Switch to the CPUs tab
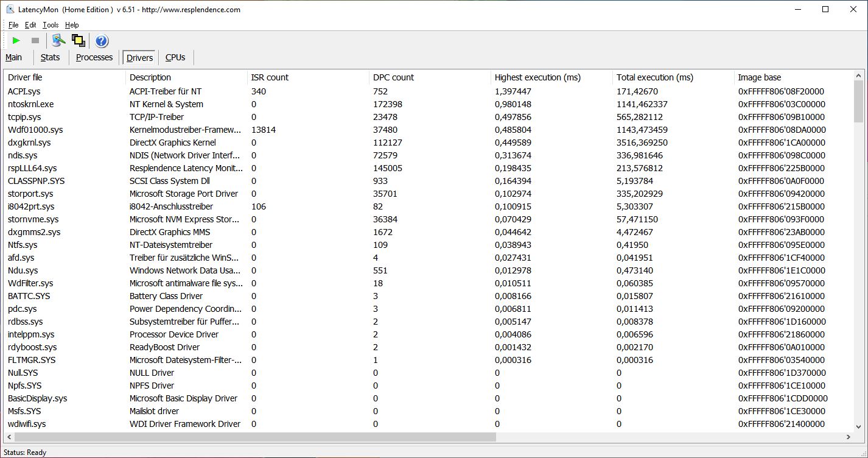 tap(175, 57)
